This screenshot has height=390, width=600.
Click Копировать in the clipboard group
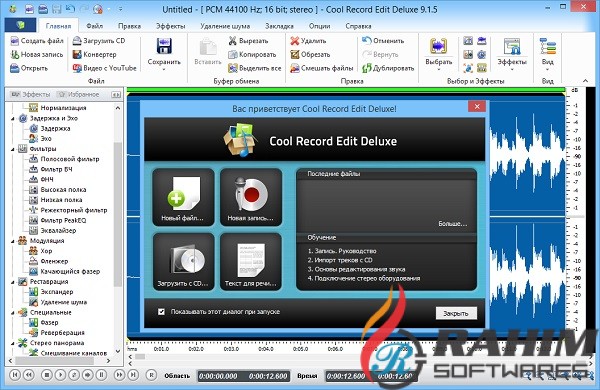coord(252,54)
